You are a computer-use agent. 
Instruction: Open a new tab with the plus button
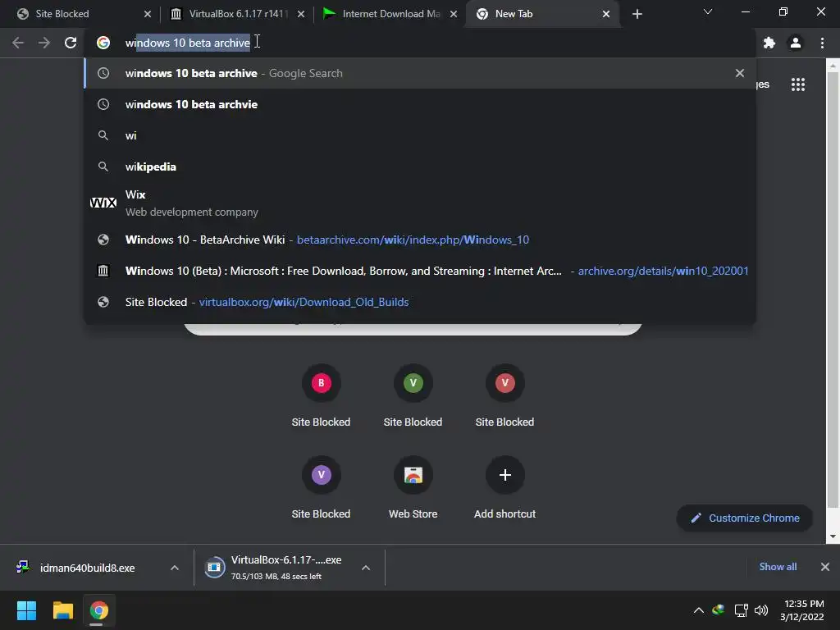click(x=637, y=14)
